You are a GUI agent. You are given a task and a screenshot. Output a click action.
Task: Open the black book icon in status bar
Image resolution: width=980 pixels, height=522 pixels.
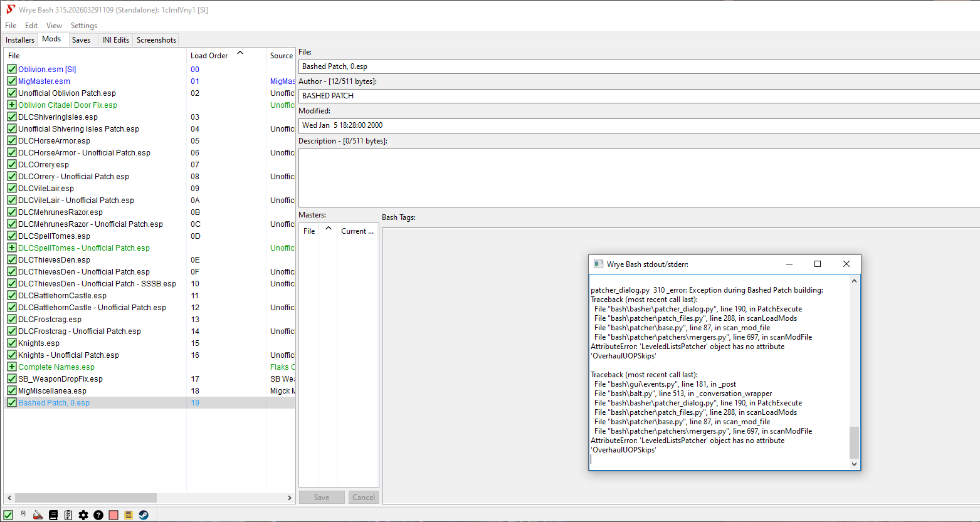pos(53,515)
